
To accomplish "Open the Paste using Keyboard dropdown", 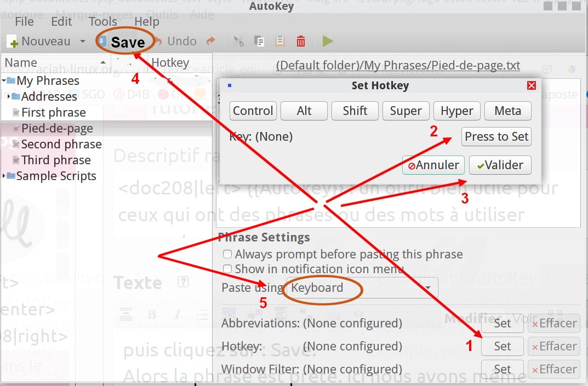I will (362, 288).
